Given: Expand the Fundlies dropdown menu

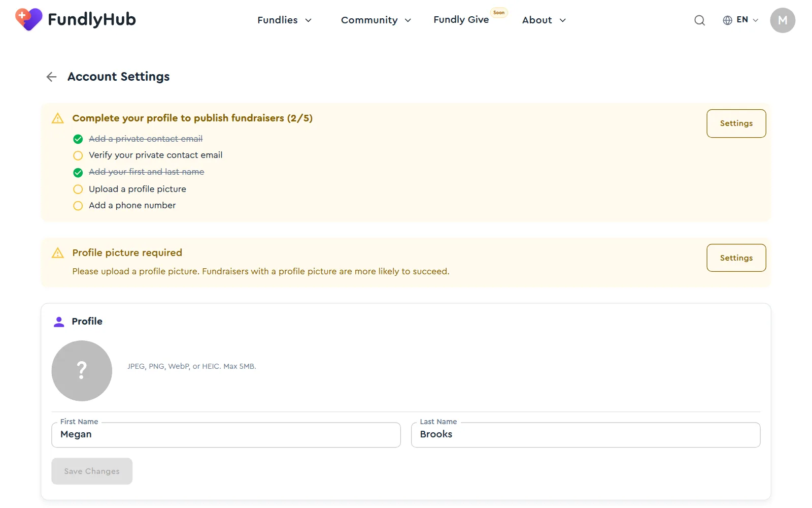Looking at the screenshot, I should click(x=284, y=20).
